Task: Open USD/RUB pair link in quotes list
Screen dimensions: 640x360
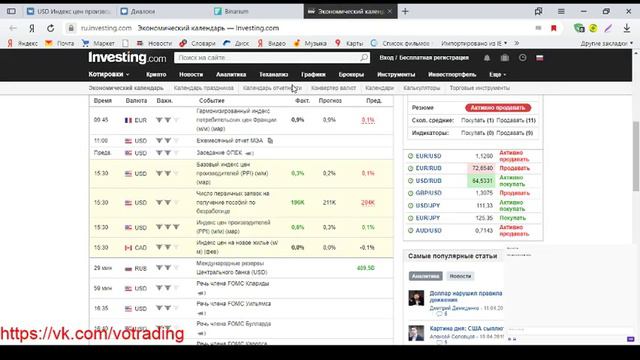Action: click(x=429, y=181)
